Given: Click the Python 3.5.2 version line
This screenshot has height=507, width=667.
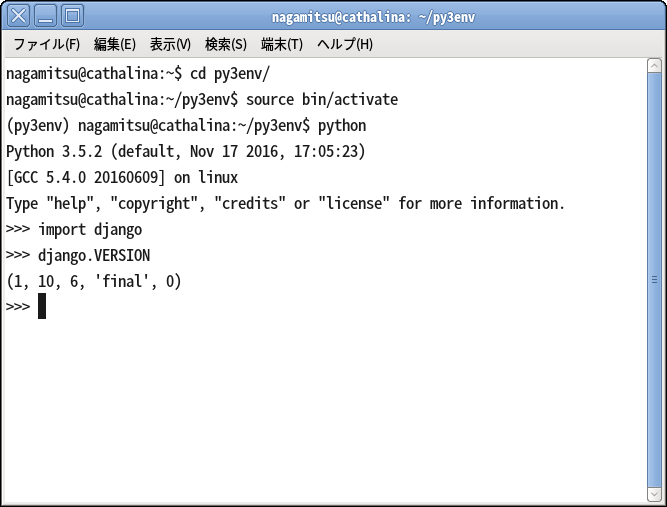Looking at the screenshot, I should tap(185, 151).
